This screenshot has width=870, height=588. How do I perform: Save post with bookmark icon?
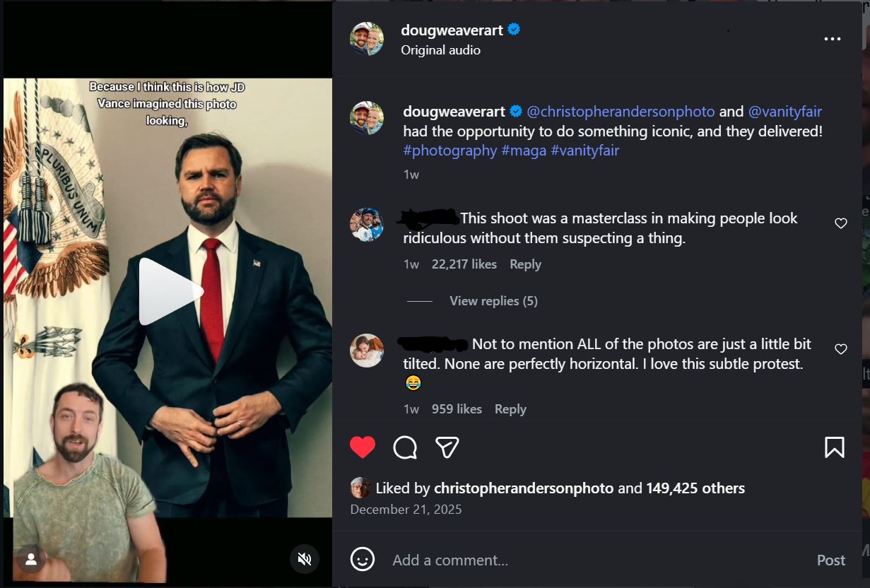pyautogui.click(x=834, y=447)
